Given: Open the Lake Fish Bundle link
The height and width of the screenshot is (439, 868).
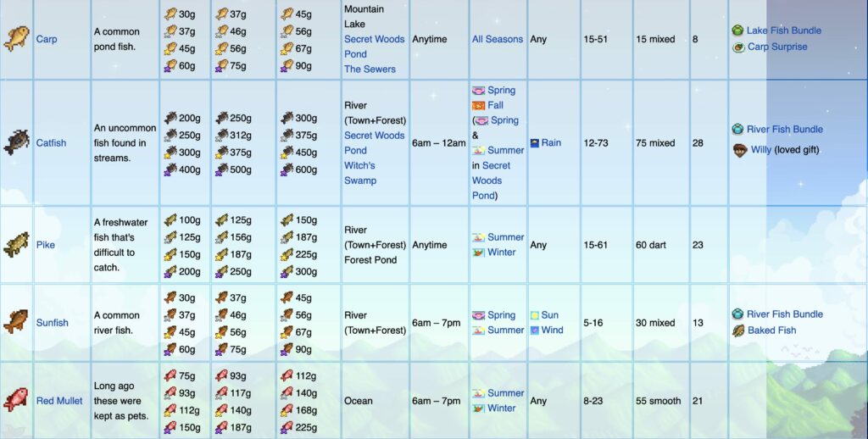Looking at the screenshot, I should pos(784,31).
